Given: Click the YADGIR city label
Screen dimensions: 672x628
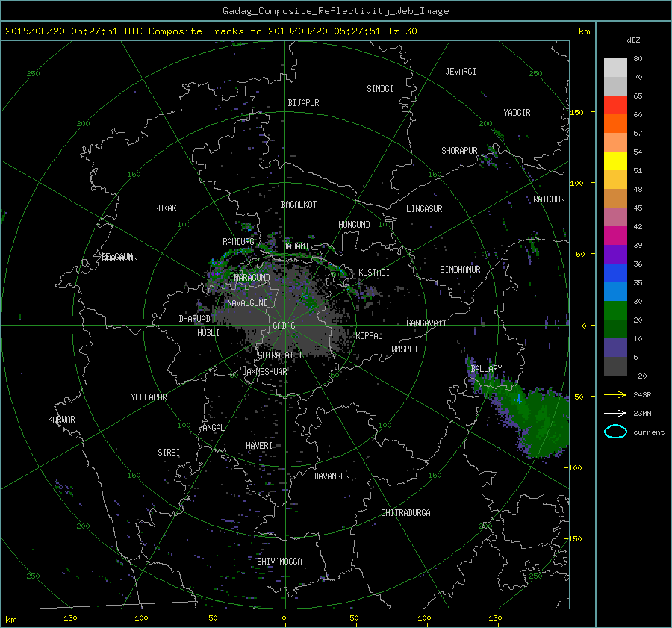Looking at the screenshot, I should click(x=517, y=113).
